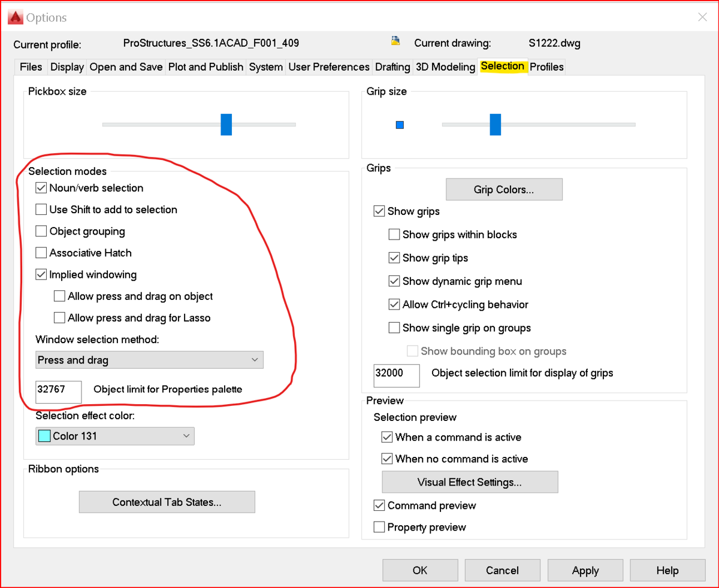Viewport: 719px width, 588px height.
Task: Open the Window selection method dropdown
Action: [149, 360]
